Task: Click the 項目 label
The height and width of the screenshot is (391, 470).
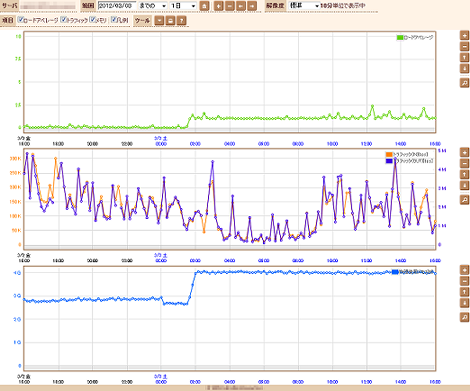Action: 8,20
